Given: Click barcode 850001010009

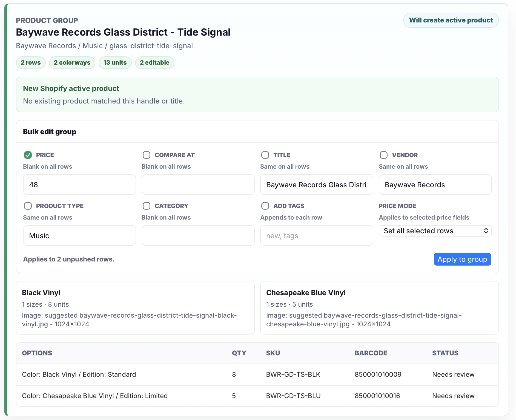Looking at the screenshot, I should [378, 375].
